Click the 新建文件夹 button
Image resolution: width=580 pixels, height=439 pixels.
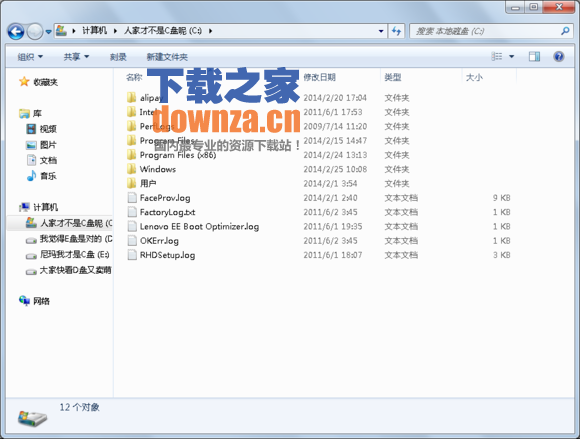[x=167, y=57]
